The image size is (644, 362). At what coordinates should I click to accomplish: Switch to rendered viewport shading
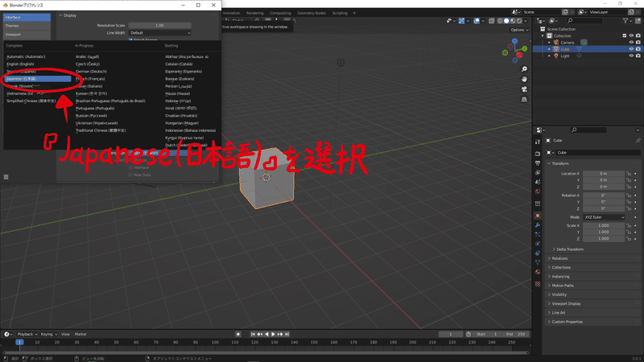[x=519, y=21]
